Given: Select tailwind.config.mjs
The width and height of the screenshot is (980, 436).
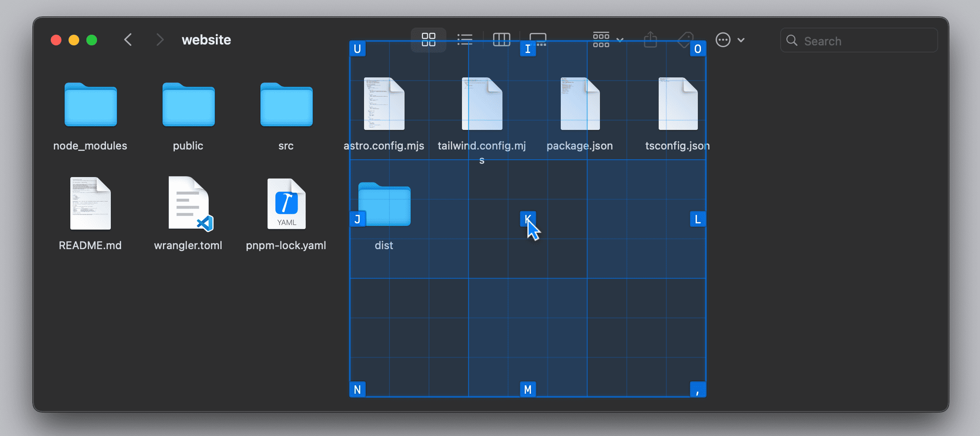Looking at the screenshot, I should (x=482, y=103).
